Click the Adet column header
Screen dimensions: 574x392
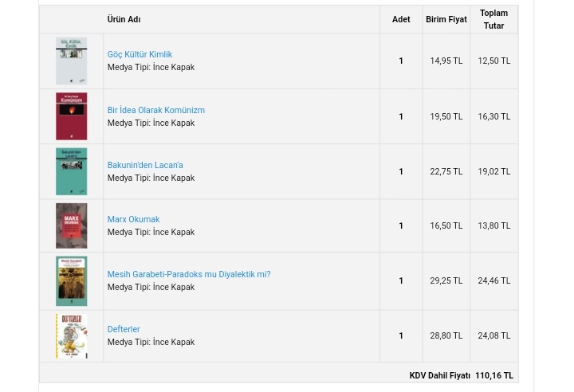click(401, 19)
